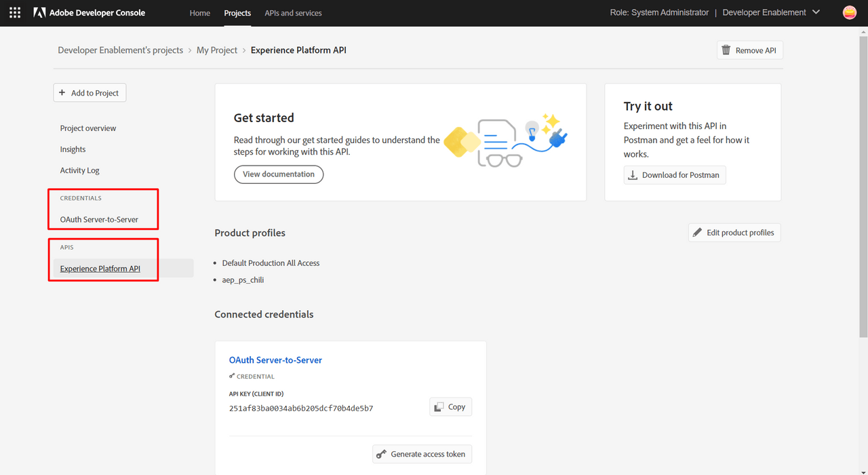Click the Product profiles heading
The width and height of the screenshot is (868, 475).
pos(250,233)
